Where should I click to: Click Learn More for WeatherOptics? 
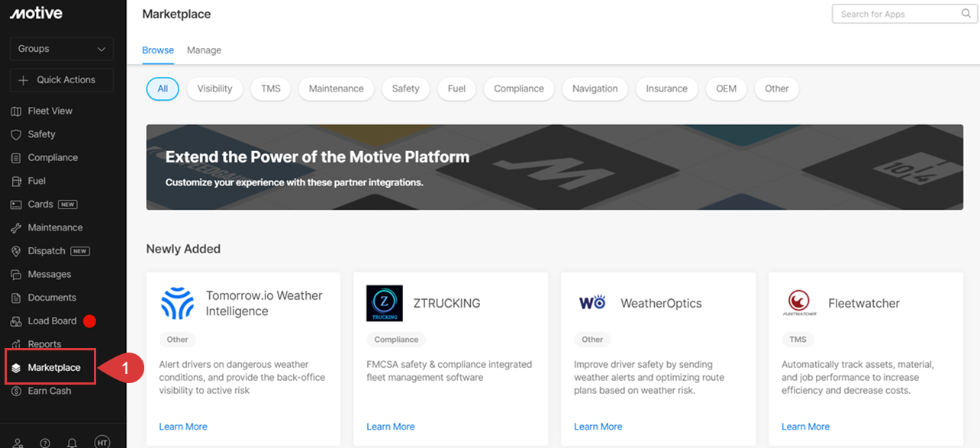coord(598,427)
